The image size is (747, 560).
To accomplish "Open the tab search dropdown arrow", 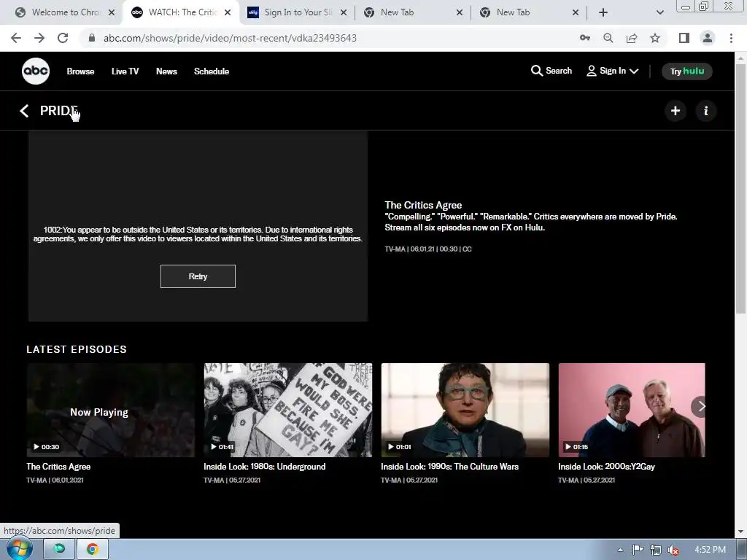I will pos(659,12).
